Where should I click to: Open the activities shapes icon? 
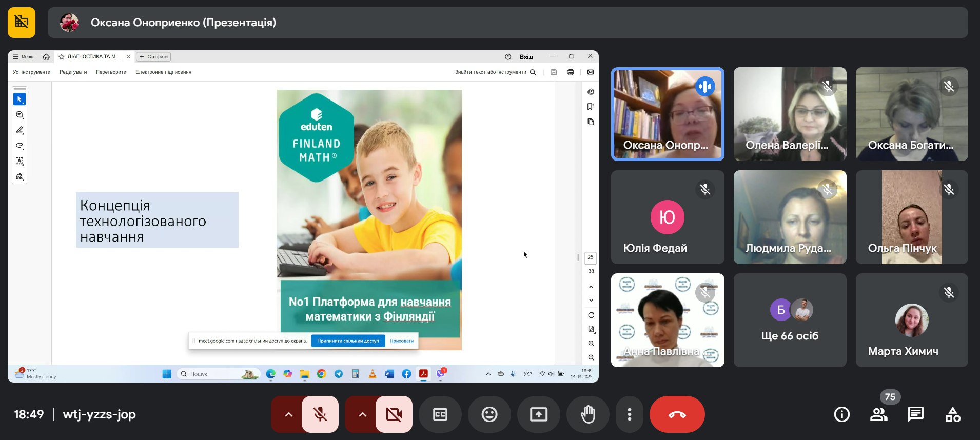click(x=953, y=414)
